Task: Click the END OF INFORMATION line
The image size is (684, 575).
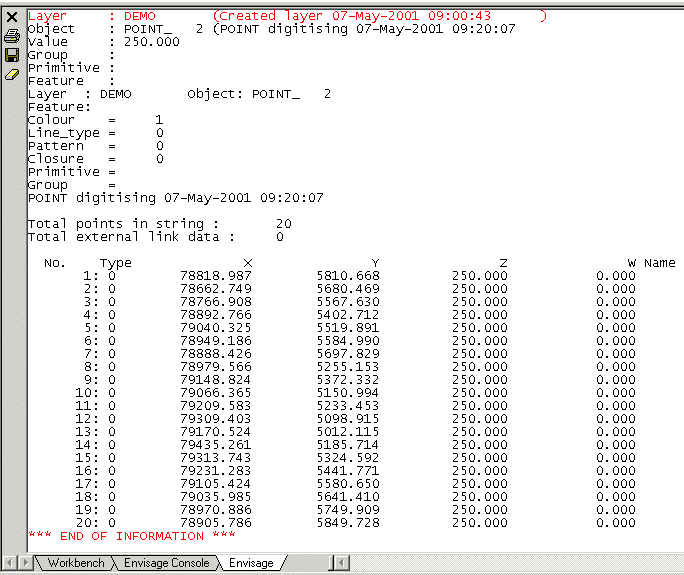Action: click(132, 536)
